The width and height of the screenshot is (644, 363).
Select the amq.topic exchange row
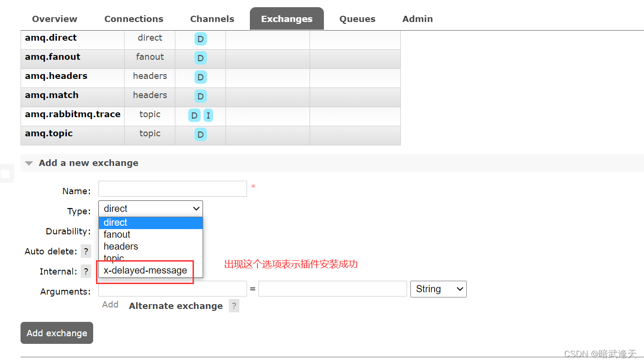49,133
